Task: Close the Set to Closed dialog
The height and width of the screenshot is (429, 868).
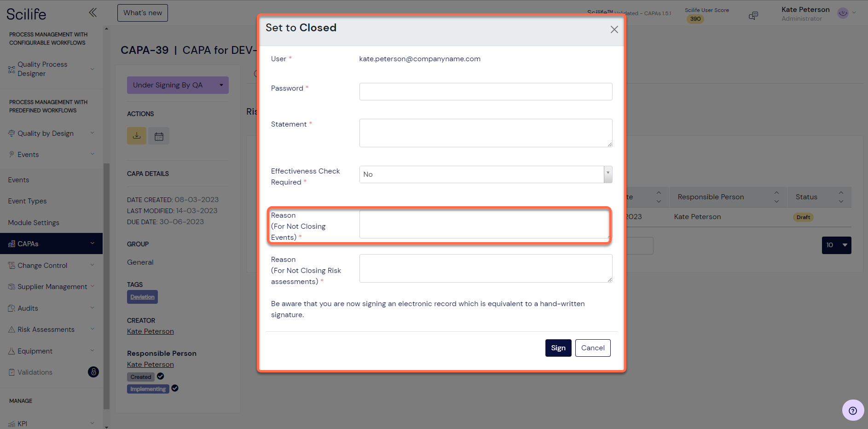Action: coord(614,29)
